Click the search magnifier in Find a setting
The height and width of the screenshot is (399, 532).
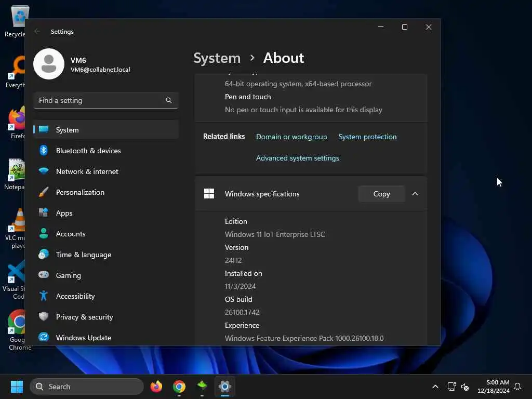click(169, 100)
